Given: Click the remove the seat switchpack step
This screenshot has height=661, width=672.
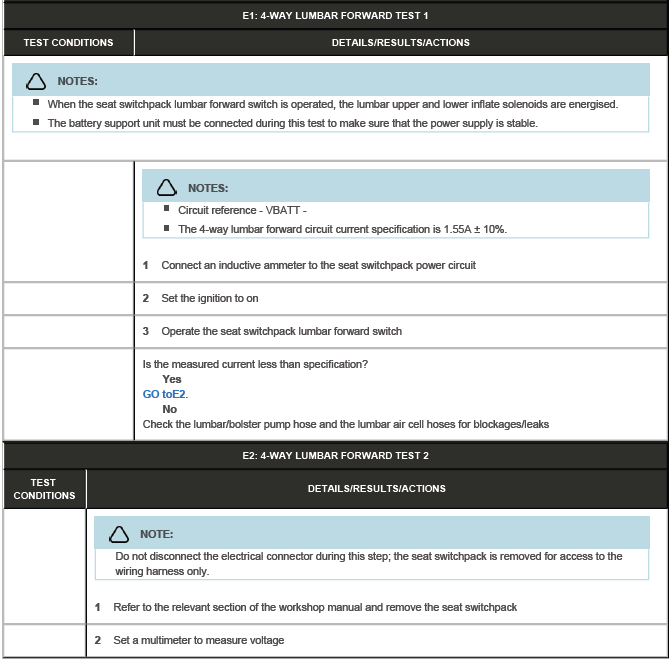Looking at the screenshot, I should (315, 608).
